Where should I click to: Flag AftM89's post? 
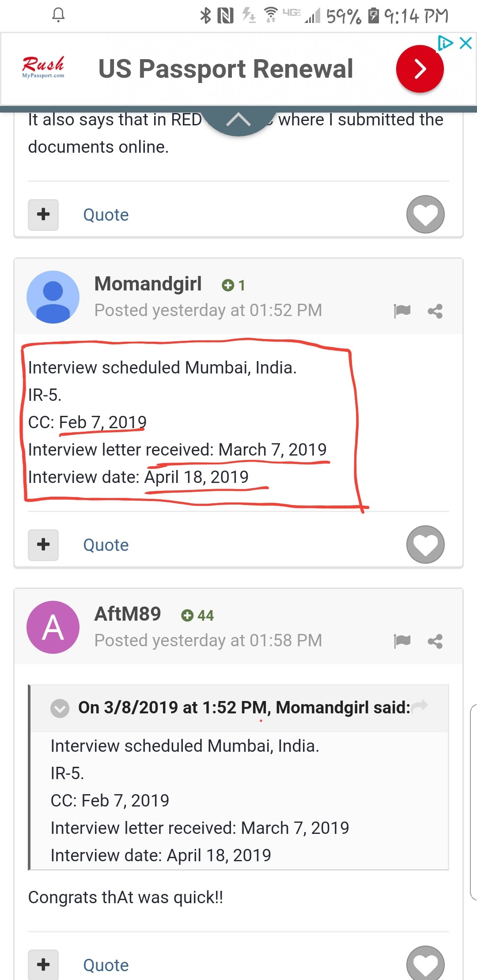(402, 641)
